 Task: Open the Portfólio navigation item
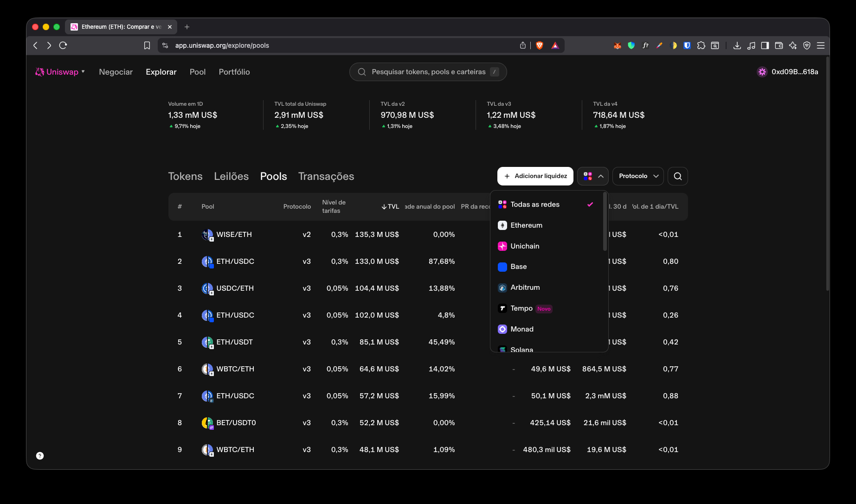[x=234, y=72]
